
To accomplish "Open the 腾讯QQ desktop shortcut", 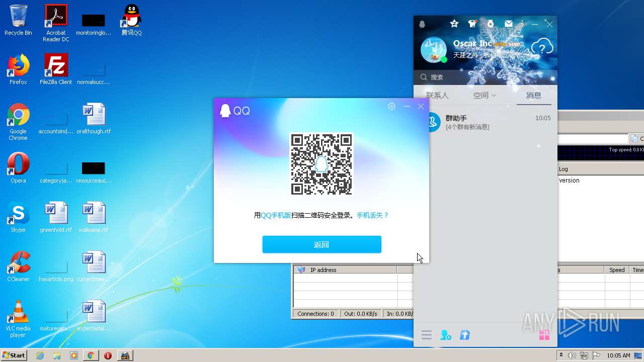I will [x=131, y=20].
